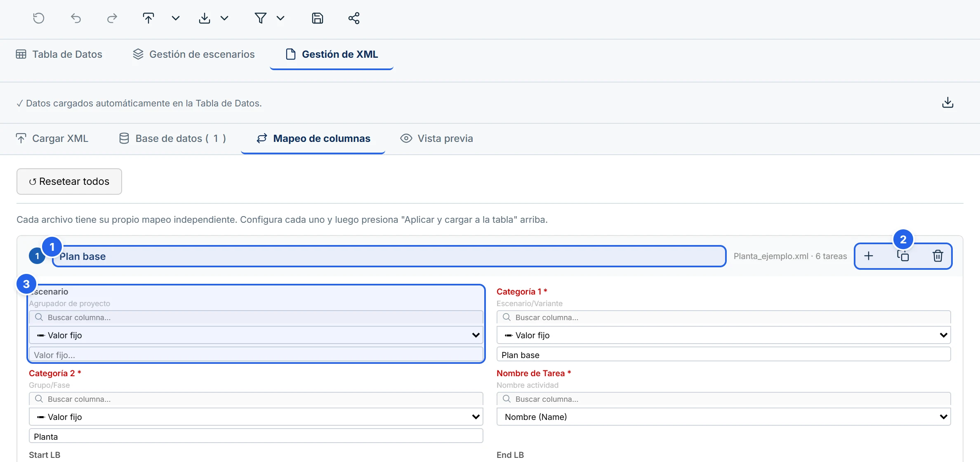This screenshot has height=462, width=980.
Task: Click the plus add icon for Plan base
Action: 869,256
